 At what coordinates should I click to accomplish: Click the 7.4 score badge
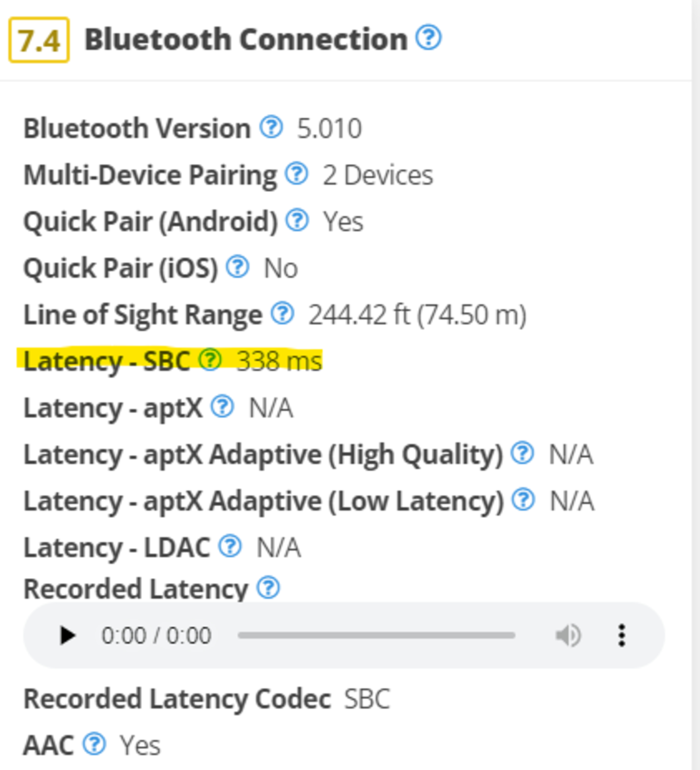(x=39, y=40)
